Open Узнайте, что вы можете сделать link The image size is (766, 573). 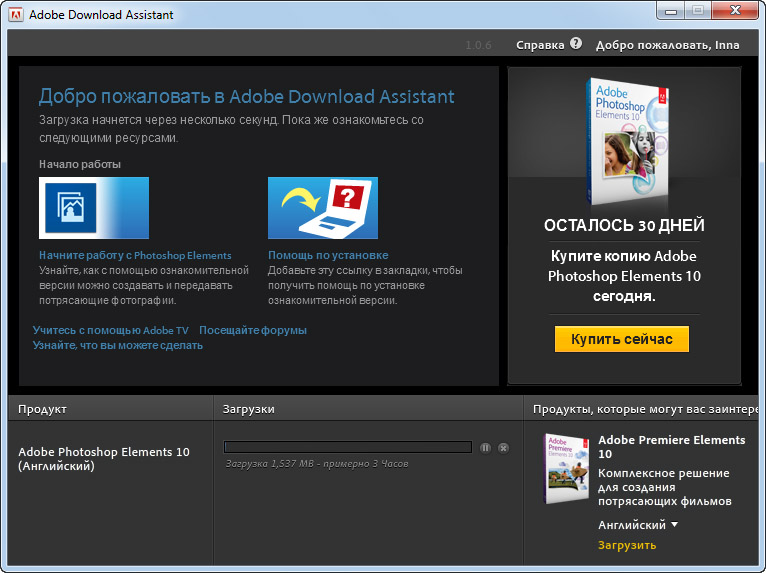point(118,345)
